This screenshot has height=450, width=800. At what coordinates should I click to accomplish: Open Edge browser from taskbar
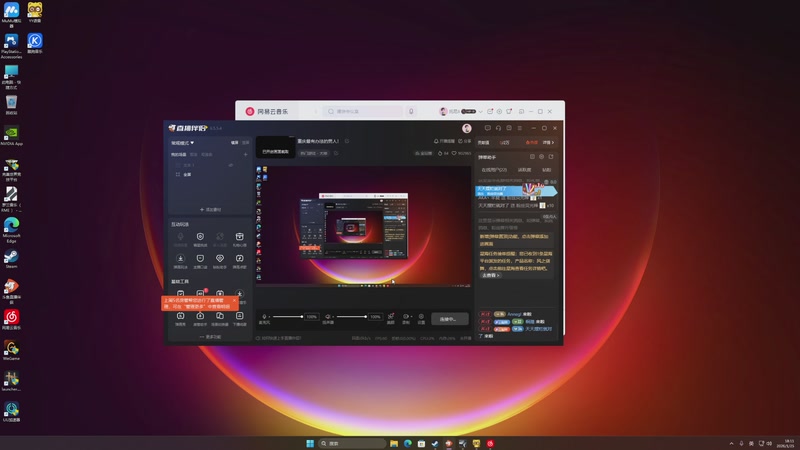408,443
